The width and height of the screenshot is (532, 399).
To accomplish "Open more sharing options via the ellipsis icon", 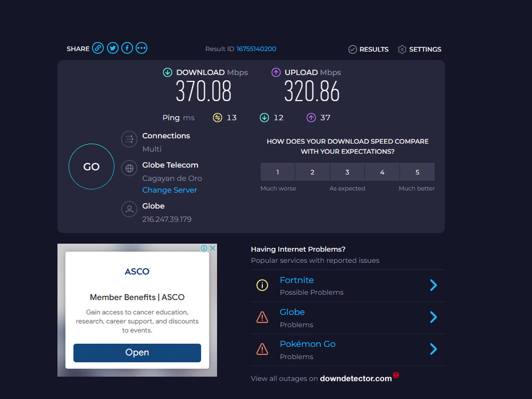I will (141, 48).
